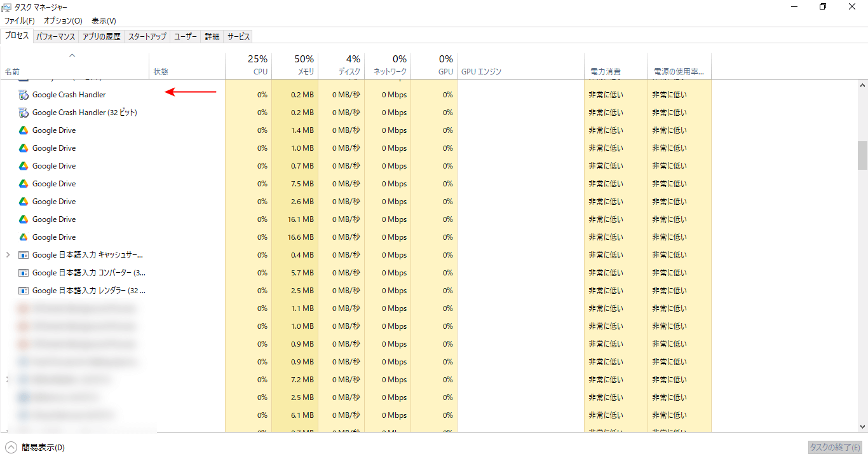The height and width of the screenshot is (463, 868).
Task: Select the プロセス tab
Action: point(17,36)
